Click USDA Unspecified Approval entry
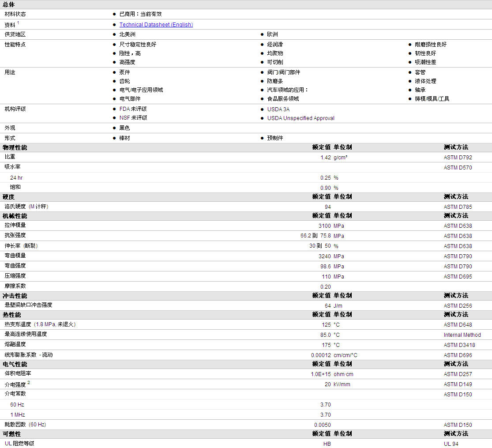Screen dimensions: 492x448 [x=300, y=118]
